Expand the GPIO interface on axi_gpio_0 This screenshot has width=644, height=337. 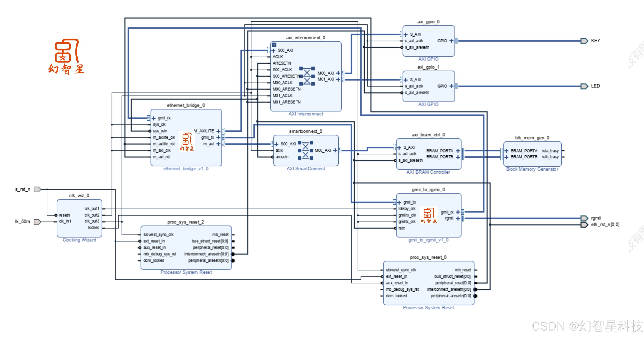(x=451, y=41)
